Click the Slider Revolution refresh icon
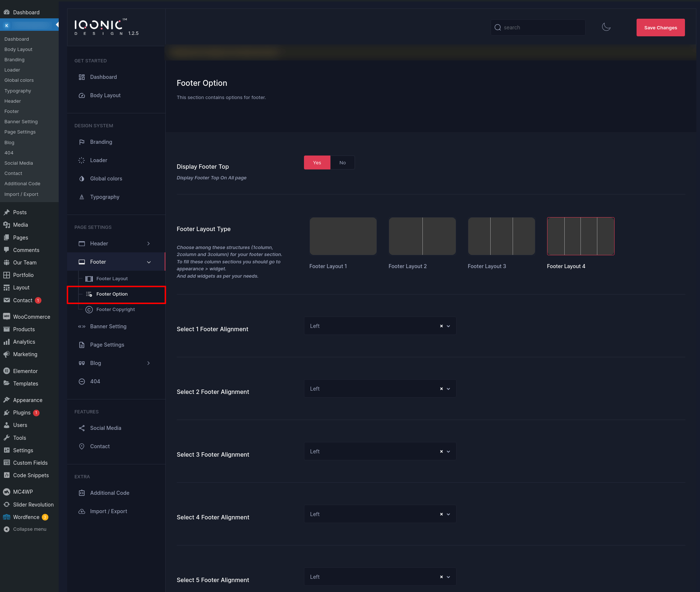The width and height of the screenshot is (700, 592). point(7,504)
